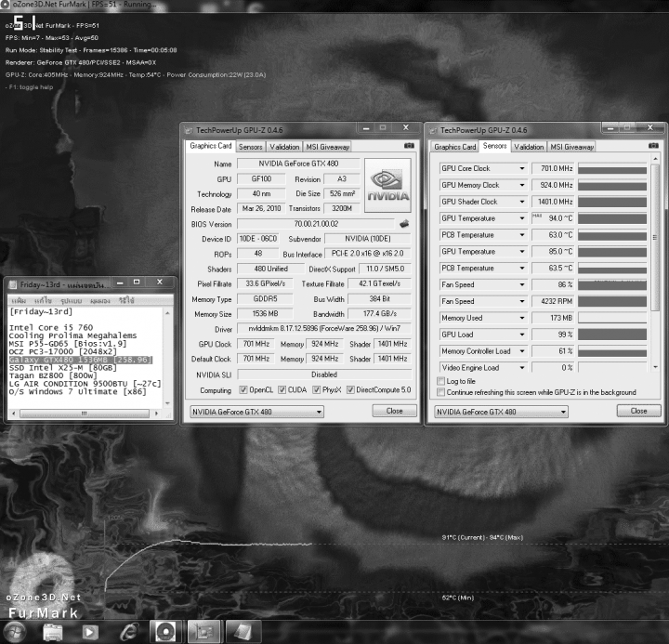Image resolution: width=669 pixels, height=644 pixels.
Task: Open Internet Explorer from the taskbar
Action: coord(129,632)
